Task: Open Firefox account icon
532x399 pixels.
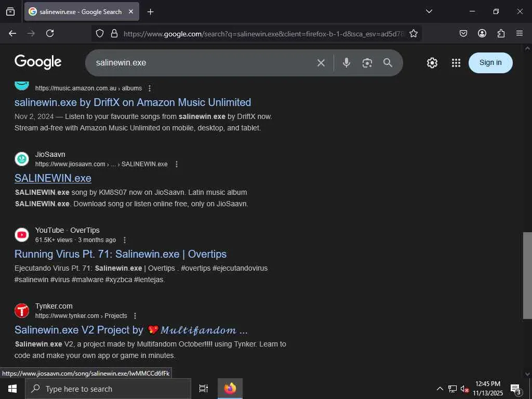Action: 482,33
